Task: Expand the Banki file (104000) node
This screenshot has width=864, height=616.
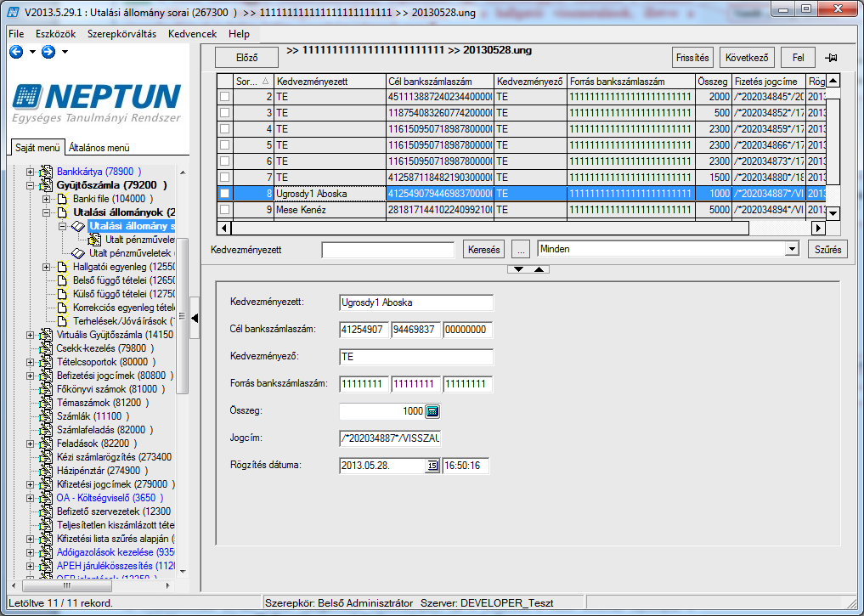Action: [46, 199]
